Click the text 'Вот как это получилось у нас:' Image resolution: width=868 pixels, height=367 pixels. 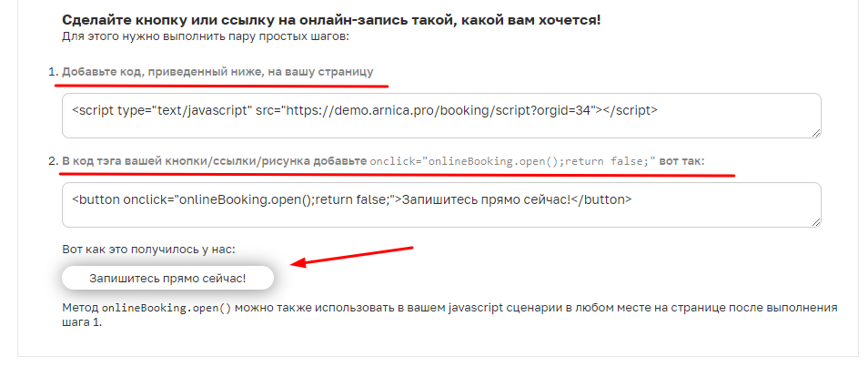pyautogui.click(x=149, y=250)
